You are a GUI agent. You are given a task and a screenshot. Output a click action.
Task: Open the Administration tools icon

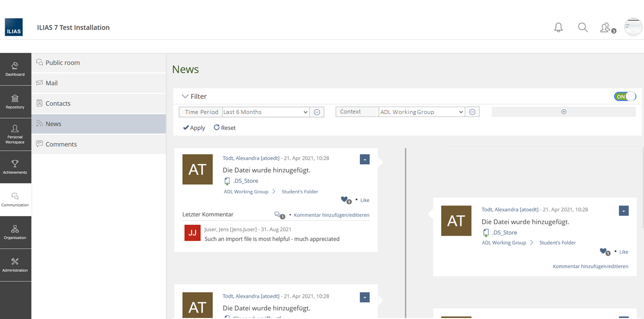pos(15,265)
